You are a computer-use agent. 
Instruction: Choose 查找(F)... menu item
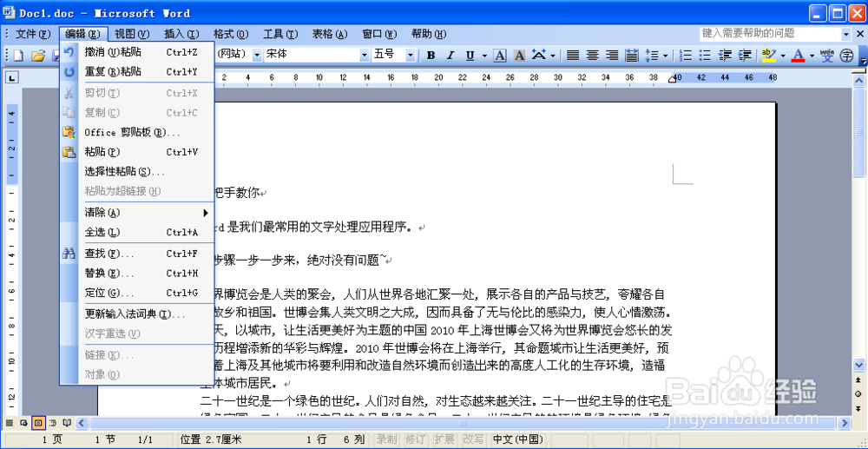tap(137, 254)
